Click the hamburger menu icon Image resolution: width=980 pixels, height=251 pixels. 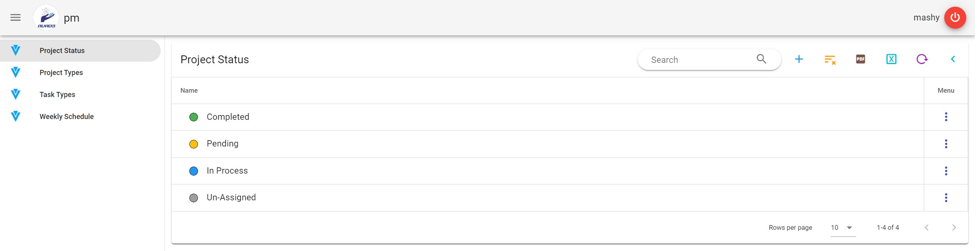click(15, 18)
